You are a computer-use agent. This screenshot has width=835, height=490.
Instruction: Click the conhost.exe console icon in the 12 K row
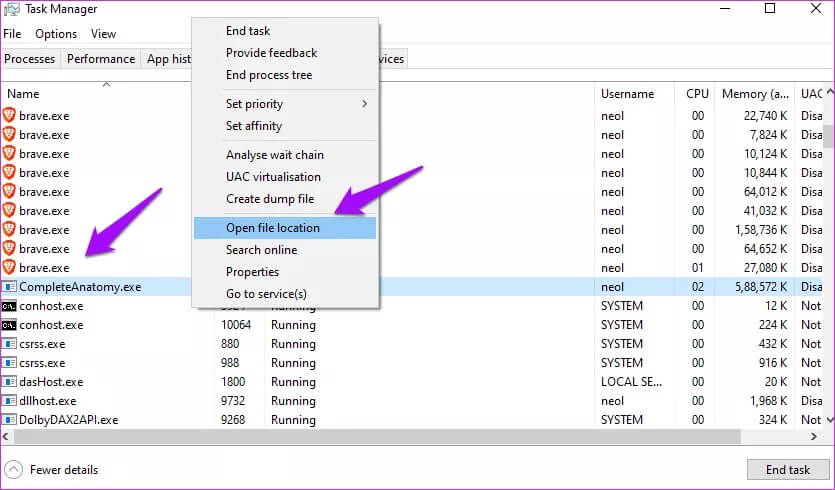(x=9, y=306)
